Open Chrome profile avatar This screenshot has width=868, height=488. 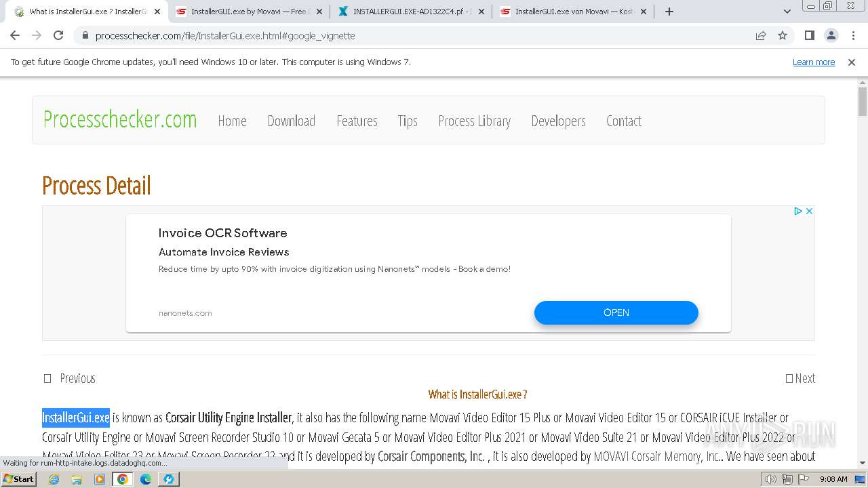(x=831, y=36)
